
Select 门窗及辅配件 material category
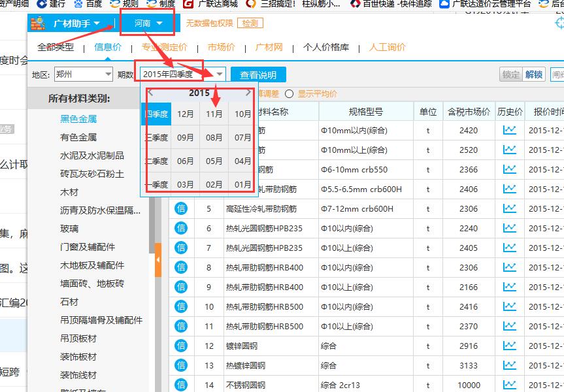tap(88, 247)
